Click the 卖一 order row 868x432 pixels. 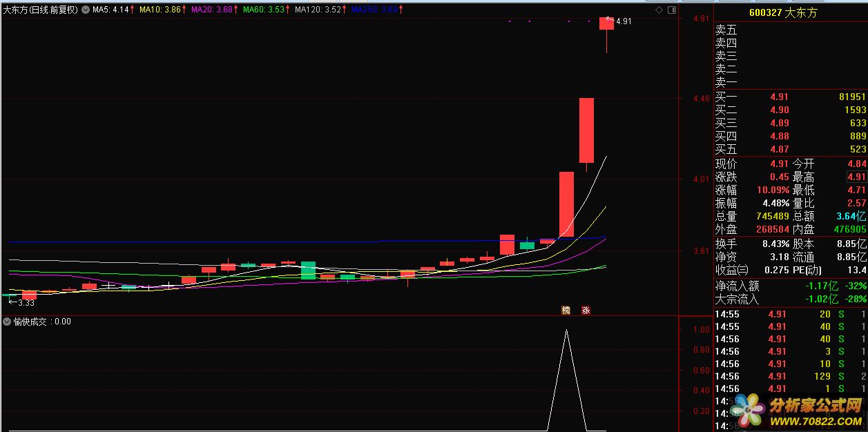click(790, 83)
